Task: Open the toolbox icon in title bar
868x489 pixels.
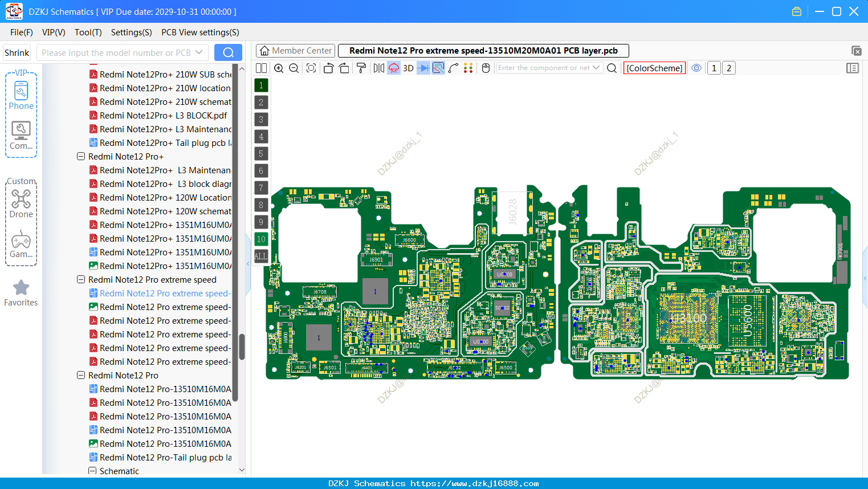Action: click(797, 11)
